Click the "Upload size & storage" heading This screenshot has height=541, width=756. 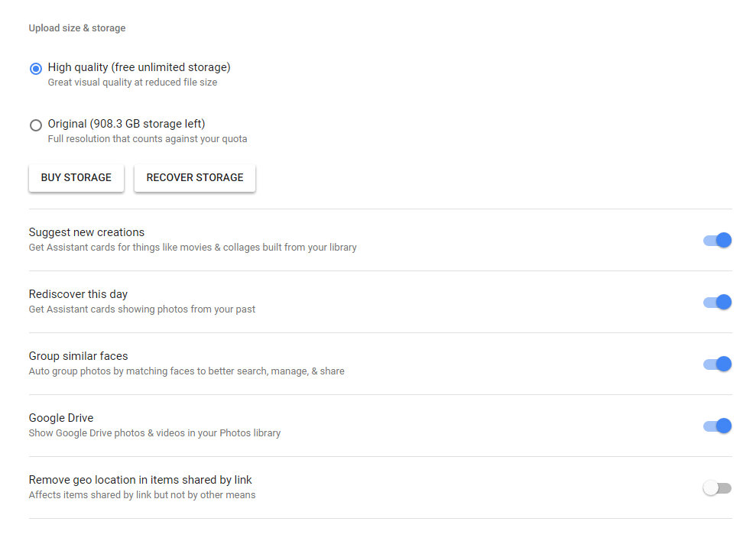tap(77, 28)
